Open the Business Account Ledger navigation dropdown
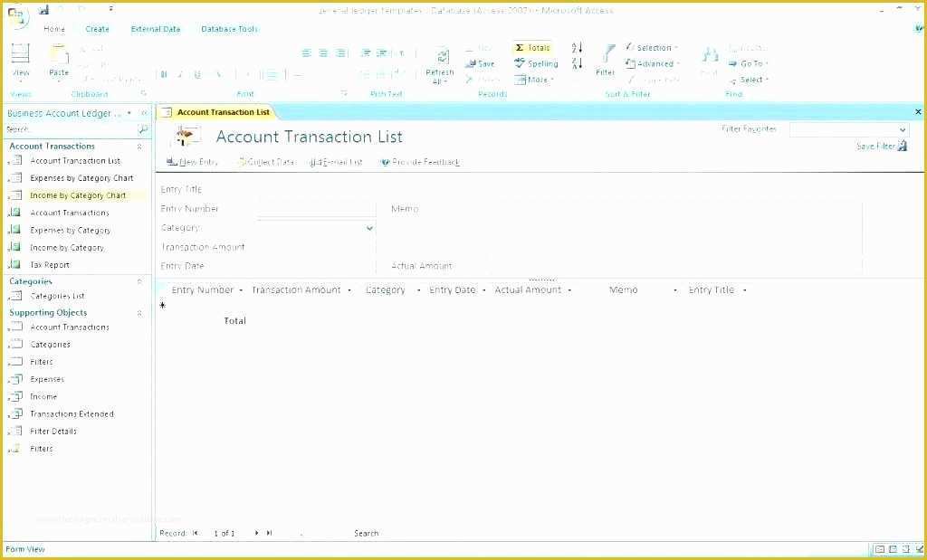 [x=129, y=113]
